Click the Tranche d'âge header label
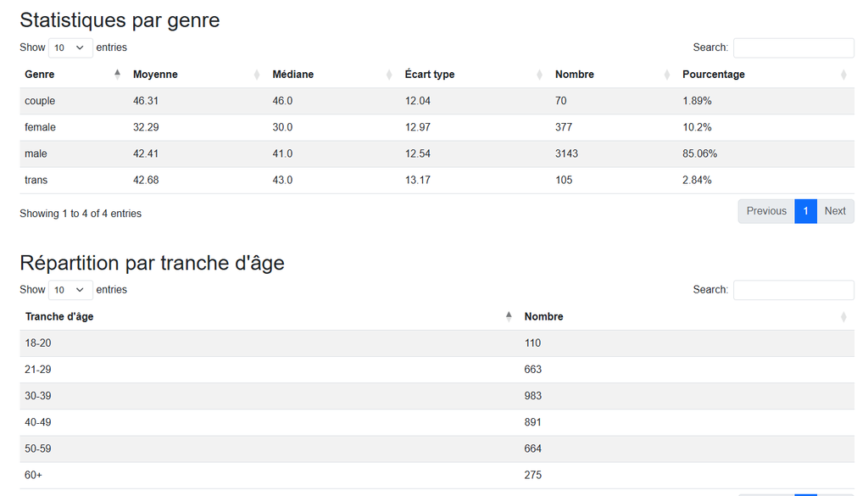Image resolution: width=868 pixels, height=496 pixels. click(59, 317)
